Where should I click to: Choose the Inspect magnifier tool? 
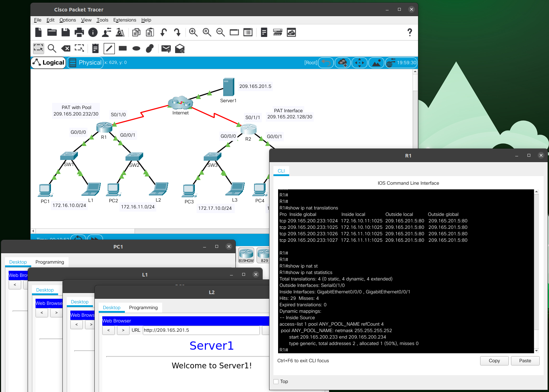(52, 48)
